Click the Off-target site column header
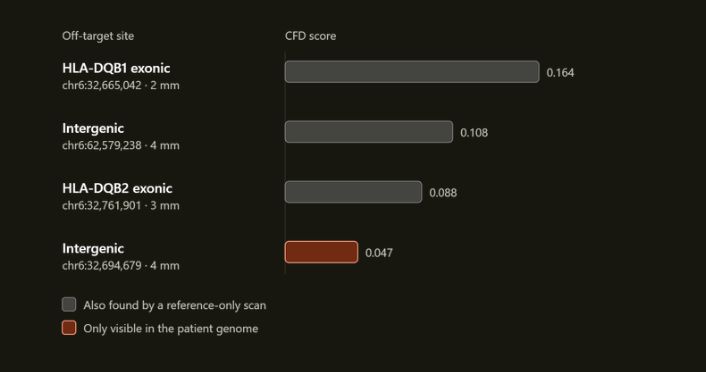 click(x=98, y=36)
